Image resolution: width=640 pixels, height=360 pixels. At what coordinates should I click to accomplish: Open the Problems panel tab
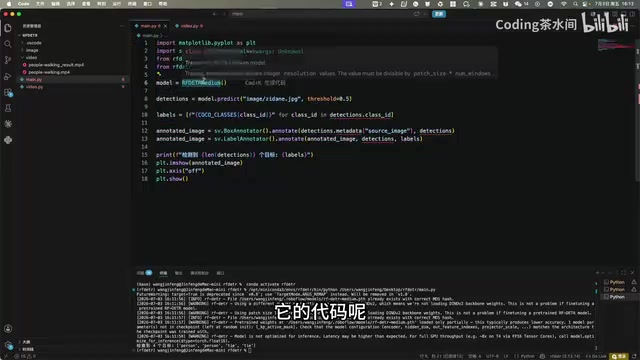tap(144, 273)
